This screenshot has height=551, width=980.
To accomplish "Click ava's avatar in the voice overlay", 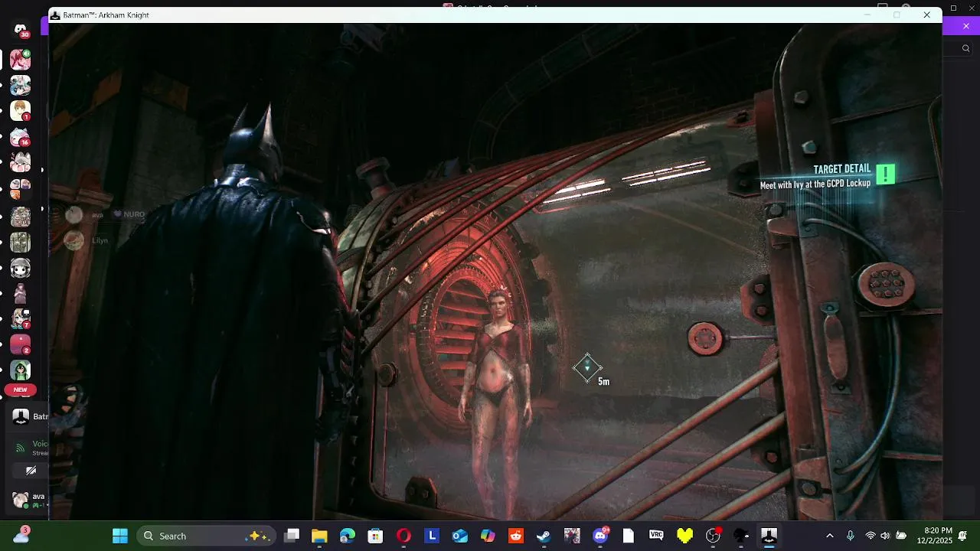I will tap(74, 215).
